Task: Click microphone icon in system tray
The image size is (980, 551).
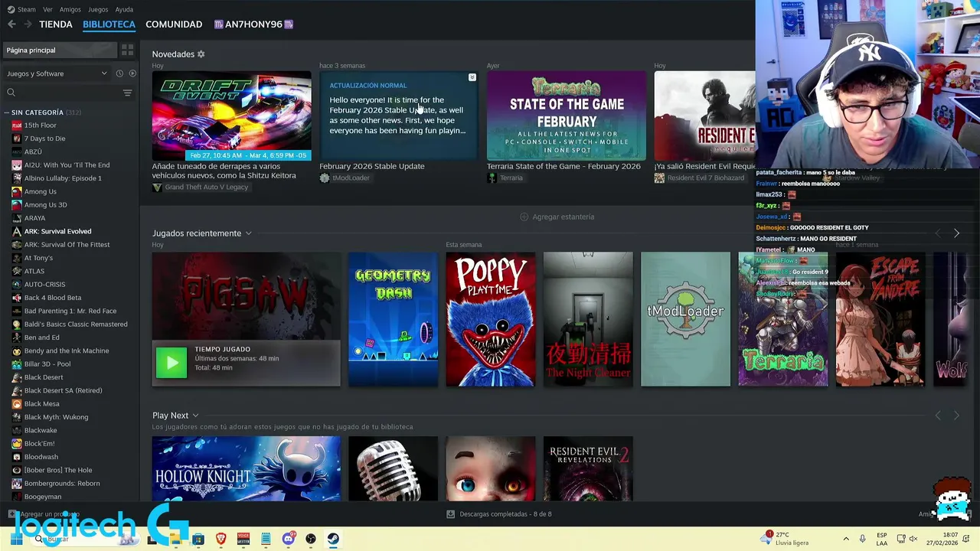Action: click(862, 539)
